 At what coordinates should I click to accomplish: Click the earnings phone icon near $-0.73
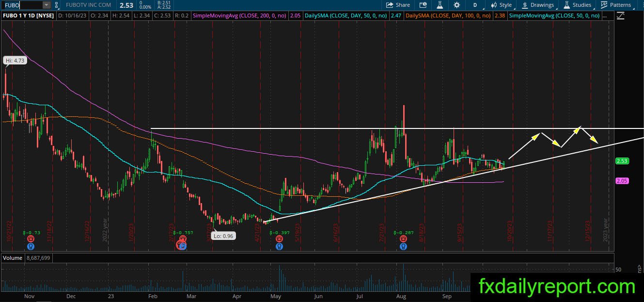31,239
